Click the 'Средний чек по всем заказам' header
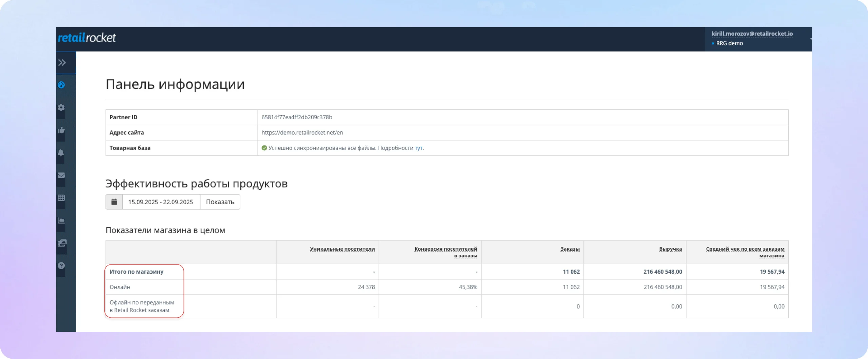 (x=745, y=252)
